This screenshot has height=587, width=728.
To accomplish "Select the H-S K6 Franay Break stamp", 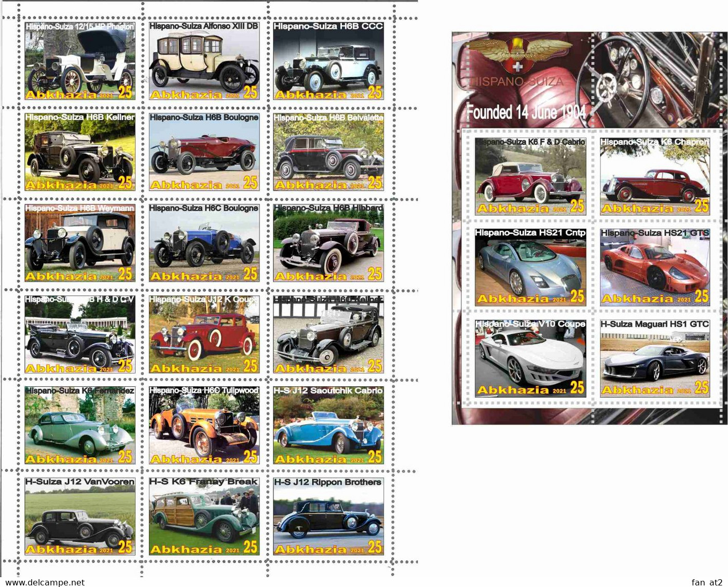I will 204,516.
